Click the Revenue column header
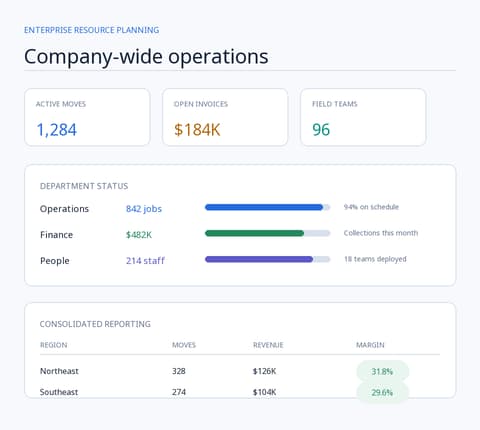 pos(268,345)
